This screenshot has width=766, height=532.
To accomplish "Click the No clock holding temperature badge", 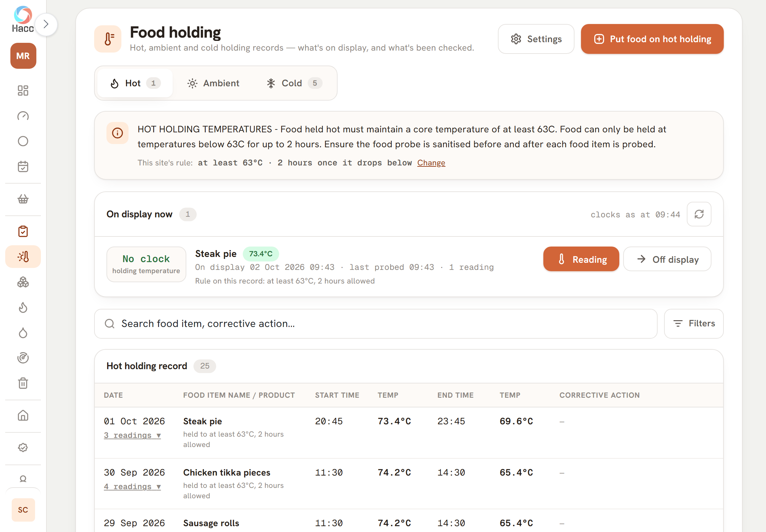I will click(146, 264).
